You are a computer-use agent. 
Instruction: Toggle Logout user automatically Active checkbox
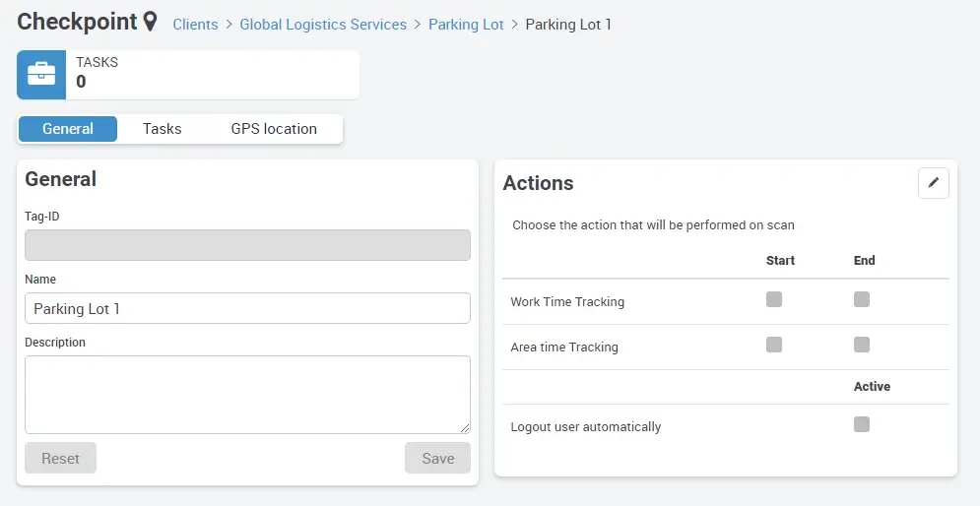tap(862, 424)
